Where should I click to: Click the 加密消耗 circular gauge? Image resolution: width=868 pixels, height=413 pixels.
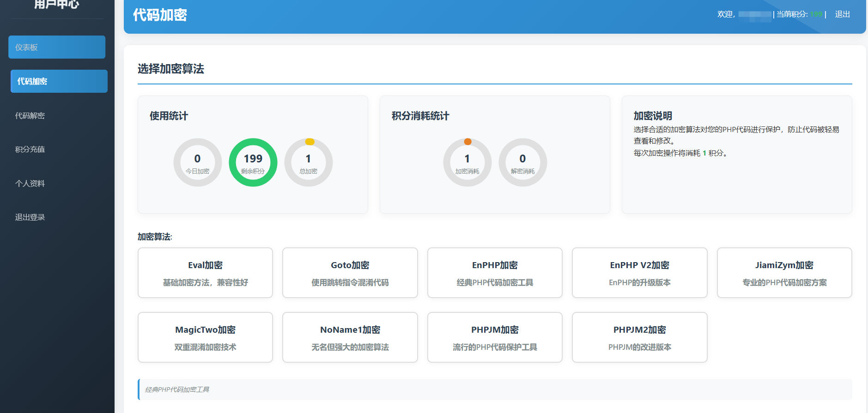pyautogui.click(x=467, y=162)
